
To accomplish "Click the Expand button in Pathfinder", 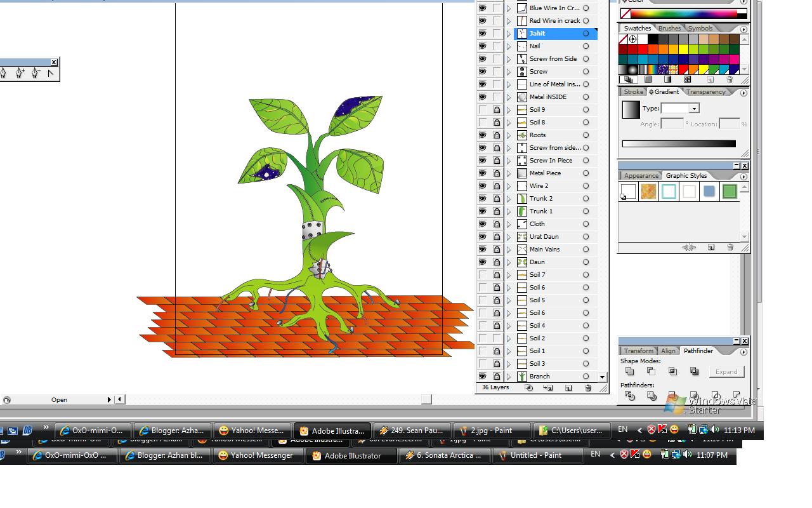I will [x=726, y=372].
